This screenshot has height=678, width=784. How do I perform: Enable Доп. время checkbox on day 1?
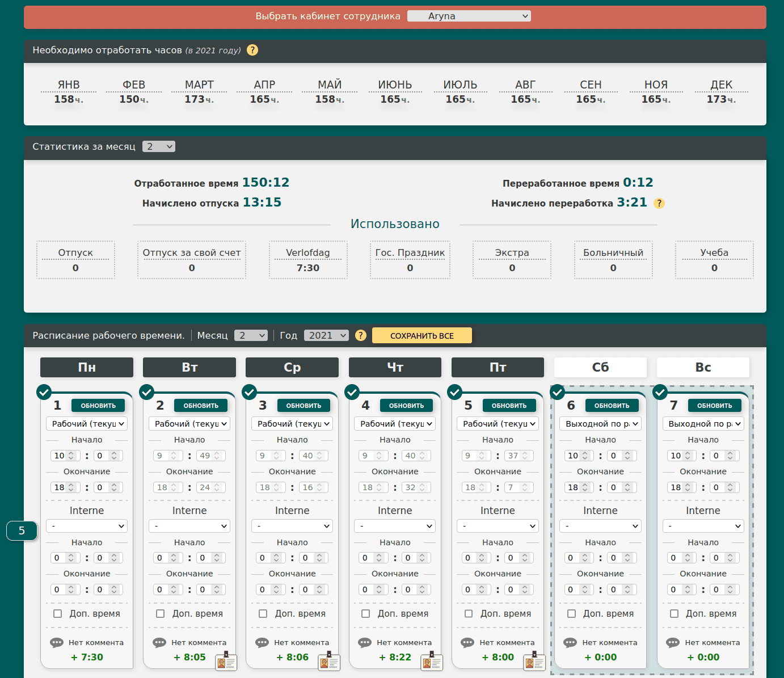click(57, 613)
